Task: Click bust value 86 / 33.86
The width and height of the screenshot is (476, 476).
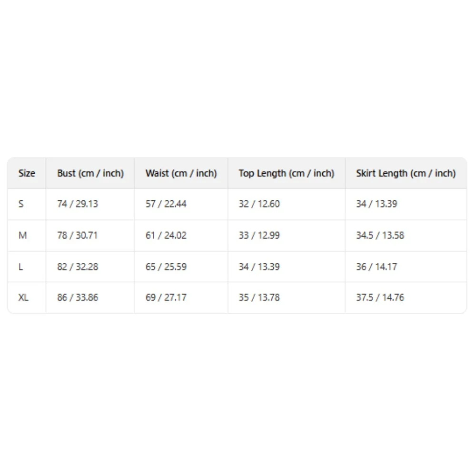Action: pos(78,297)
